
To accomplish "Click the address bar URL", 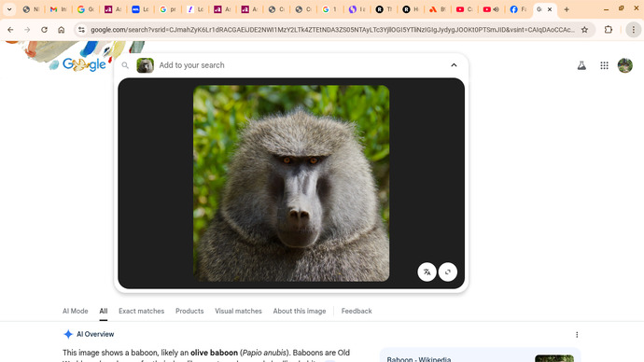I will 332,30.
